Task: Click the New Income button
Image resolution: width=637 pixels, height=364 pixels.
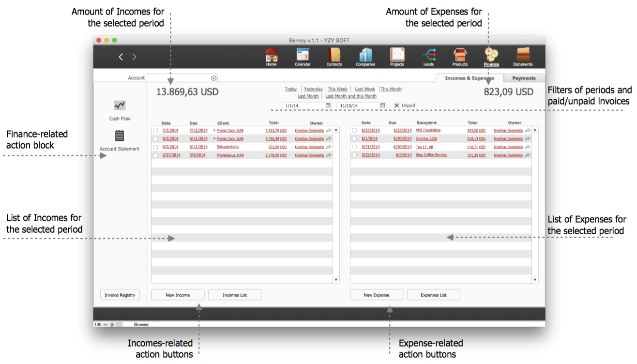Action: click(178, 295)
